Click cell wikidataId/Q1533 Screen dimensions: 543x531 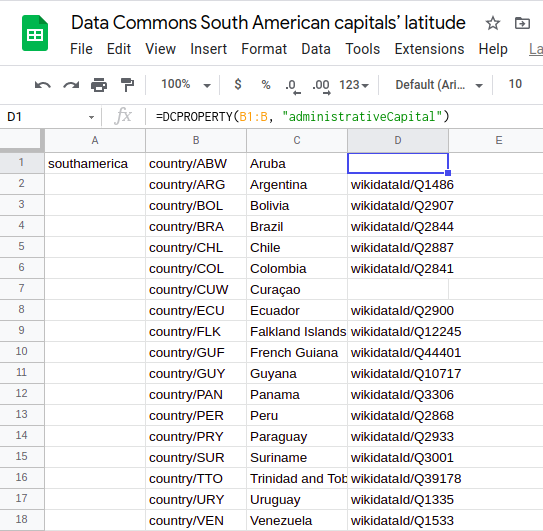tap(398, 520)
